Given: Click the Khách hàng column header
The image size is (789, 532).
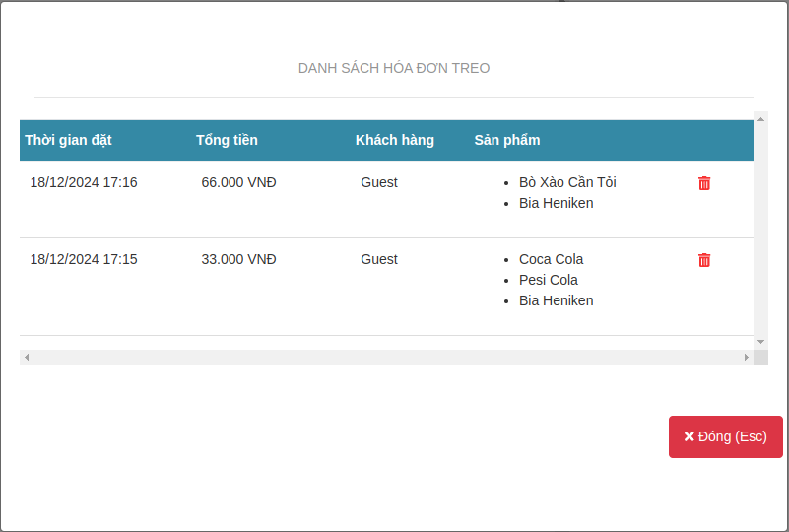Looking at the screenshot, I should [395, 140].
